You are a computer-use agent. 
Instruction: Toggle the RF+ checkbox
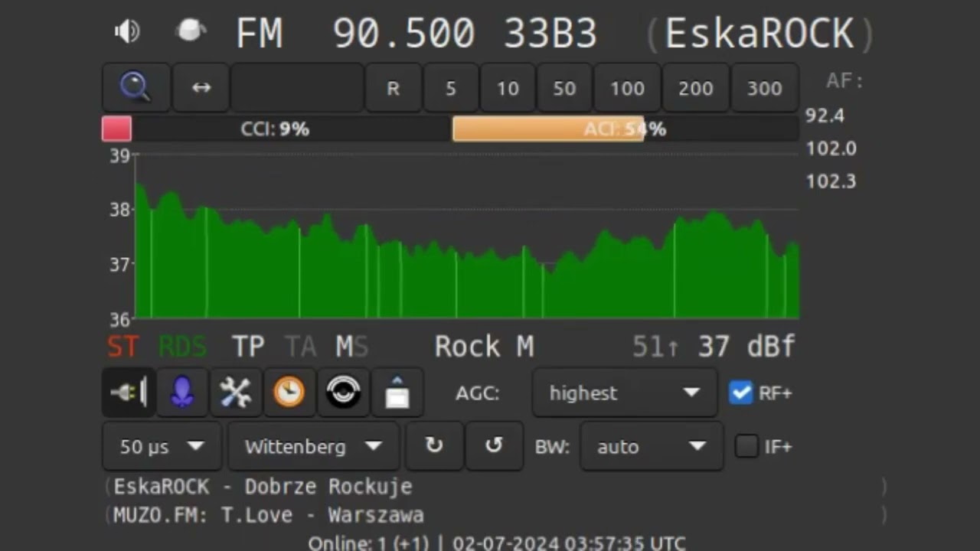[740, 393]
